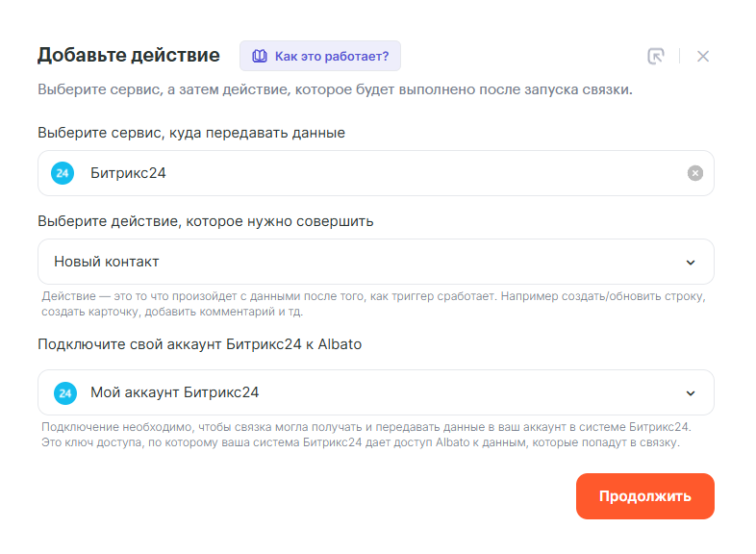The image size is (756, 554).
Task: Click the book icon beside "Как это работает?"
Action: [x=259, y=56]
